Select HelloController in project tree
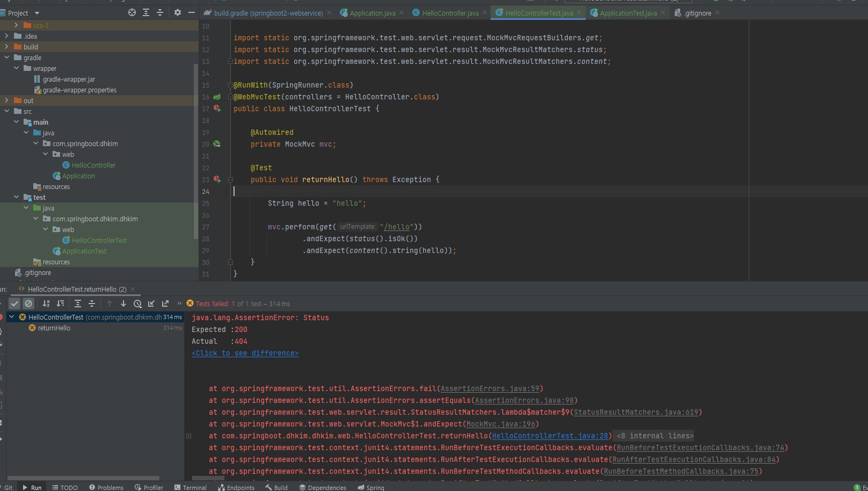 pos(93,165)
